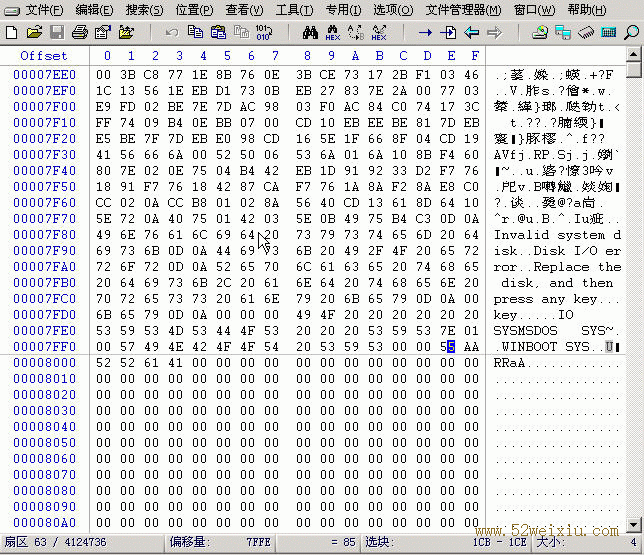The width and height of the screenshot is (644, 555).
Task: Open Modify Data via the 101/010 icon
Action: (263, 32)
